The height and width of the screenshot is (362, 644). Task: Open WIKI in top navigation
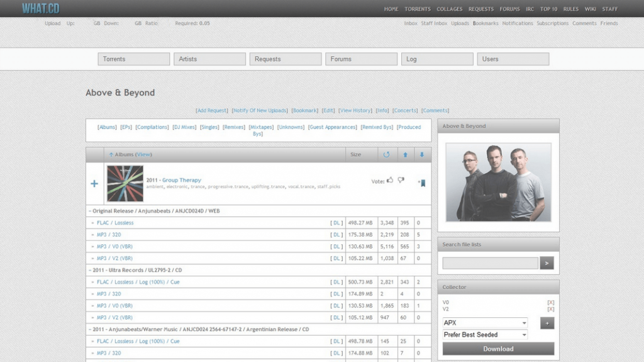click(x=590, y=9)
